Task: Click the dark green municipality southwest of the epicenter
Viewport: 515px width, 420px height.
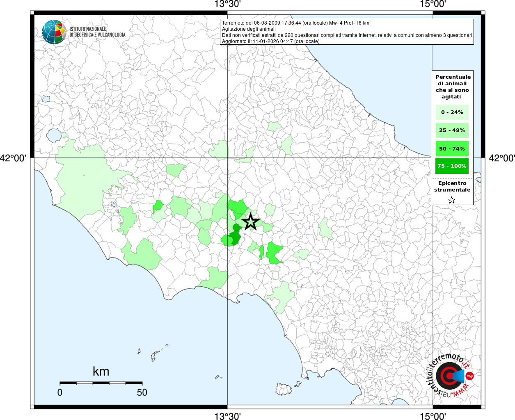Action: [235, 237]
